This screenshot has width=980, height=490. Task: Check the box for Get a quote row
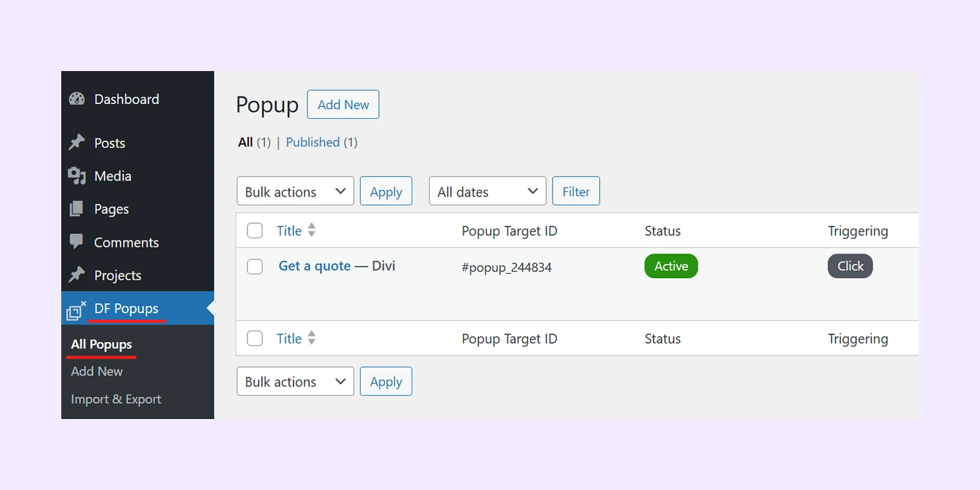pyautogui.click(x=255, y=266)
